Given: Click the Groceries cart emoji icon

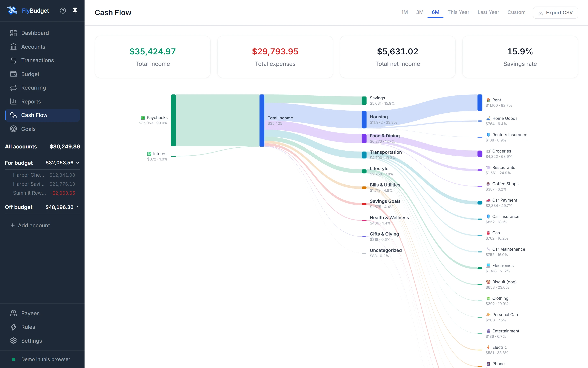Looking at the screenshot, I should [x=488, y=151].
